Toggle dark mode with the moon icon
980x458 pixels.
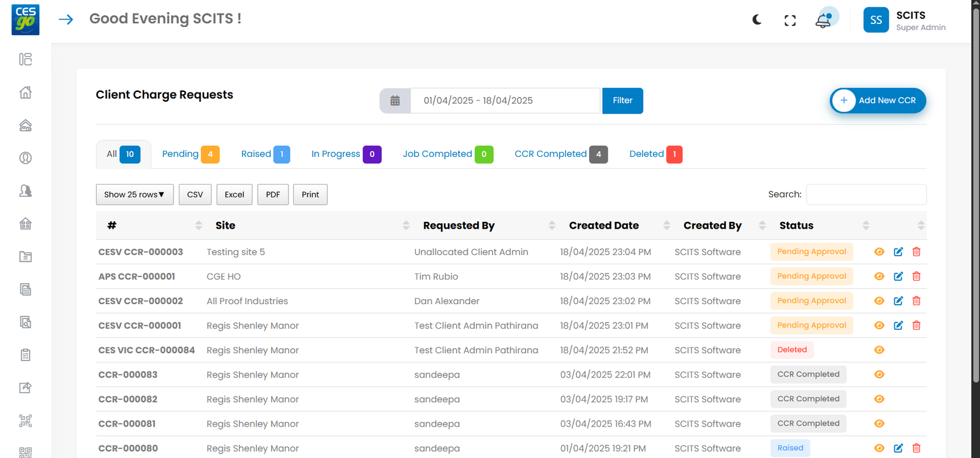tap(757, 20)
